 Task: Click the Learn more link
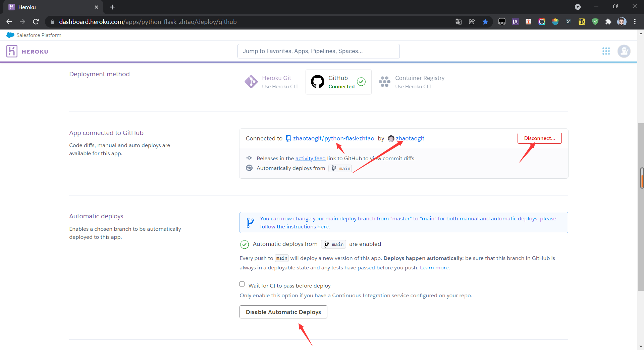pos(434,268)
